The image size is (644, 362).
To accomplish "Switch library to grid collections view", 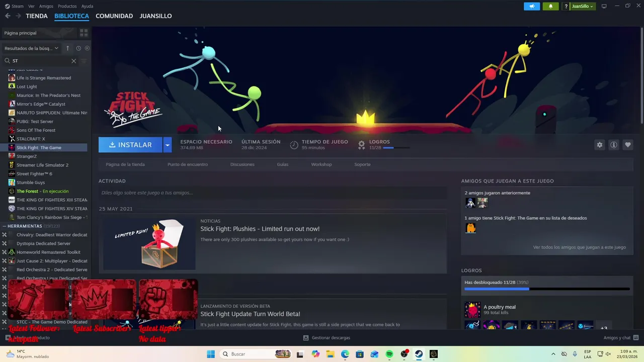I will [84, 33].
